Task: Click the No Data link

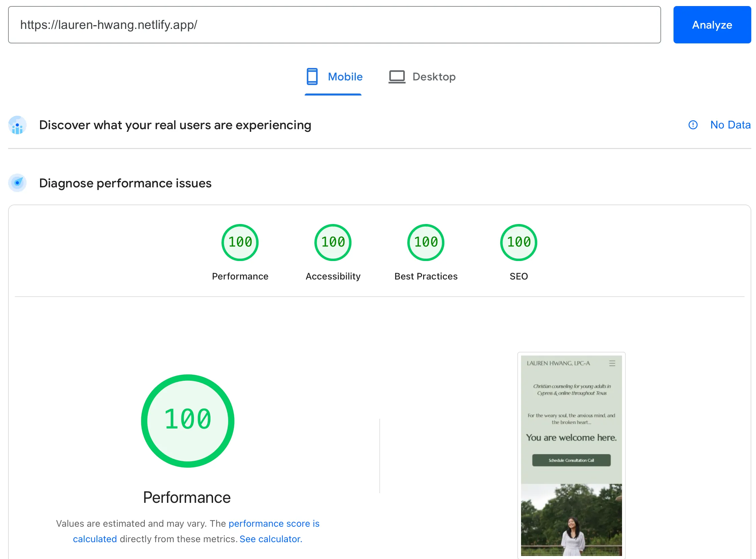Action: point(730,125)
